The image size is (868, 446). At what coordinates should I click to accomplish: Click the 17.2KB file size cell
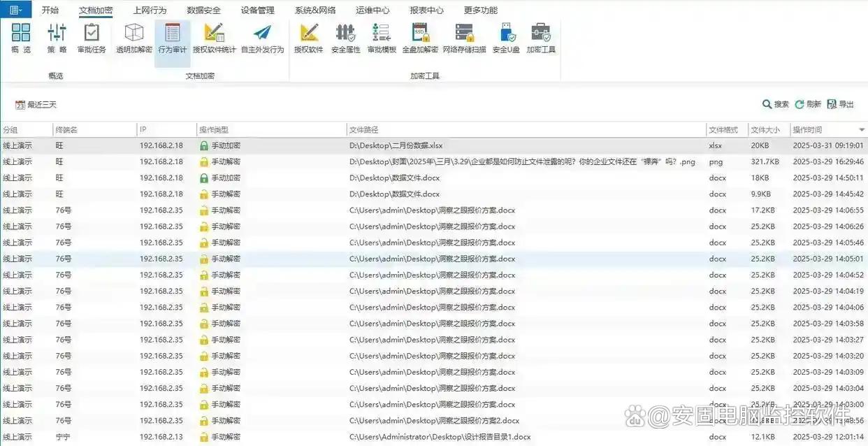762,210
